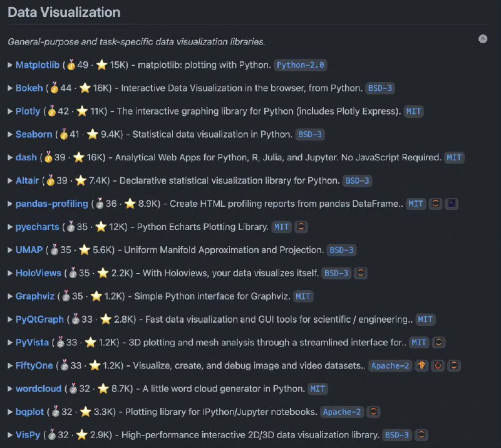Image resolution: width=501 pixels, height=448 pixels.
Task: Open the Matplotlib project link
Action: [38, 65]
